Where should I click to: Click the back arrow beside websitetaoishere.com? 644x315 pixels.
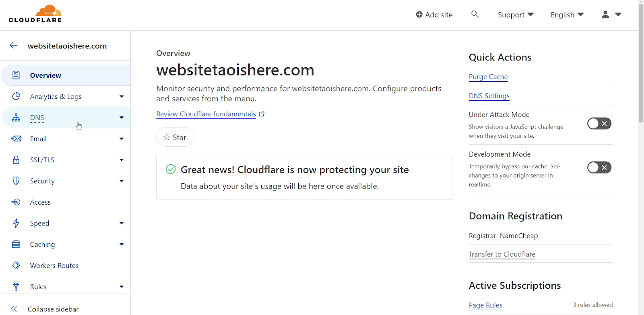pos(14,46)
